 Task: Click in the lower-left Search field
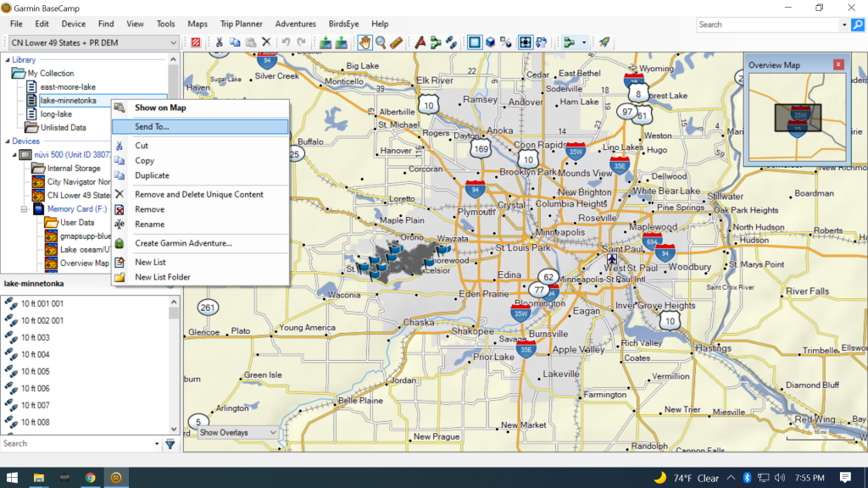click(x=76, y=444)
